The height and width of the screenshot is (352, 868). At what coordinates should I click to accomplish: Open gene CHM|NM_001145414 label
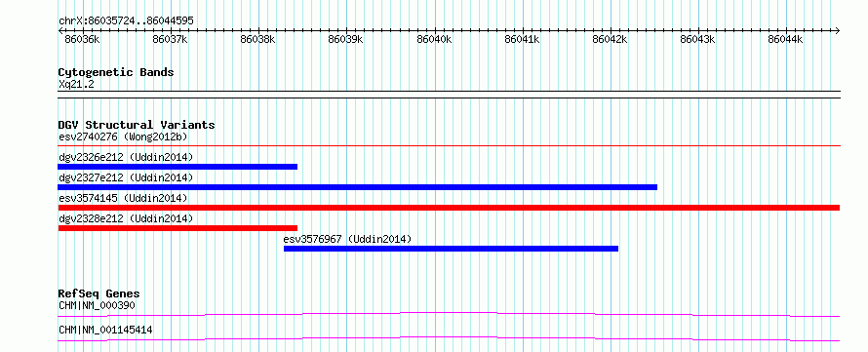pos(105,331)
